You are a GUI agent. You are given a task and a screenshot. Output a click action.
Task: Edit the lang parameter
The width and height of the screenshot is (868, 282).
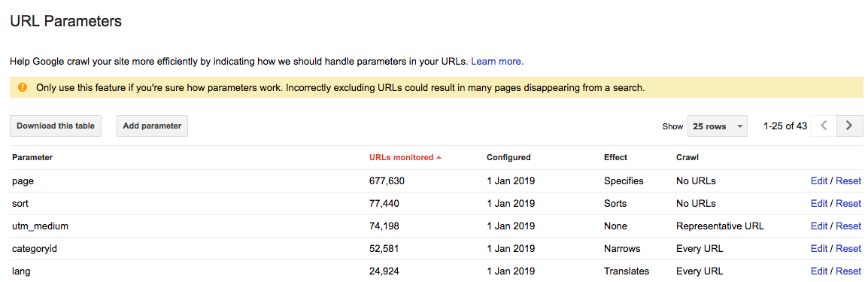coord(818,271)
